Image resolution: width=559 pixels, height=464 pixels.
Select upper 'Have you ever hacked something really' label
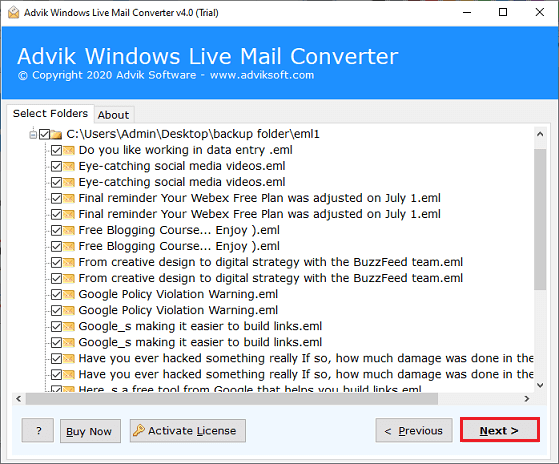306,359
